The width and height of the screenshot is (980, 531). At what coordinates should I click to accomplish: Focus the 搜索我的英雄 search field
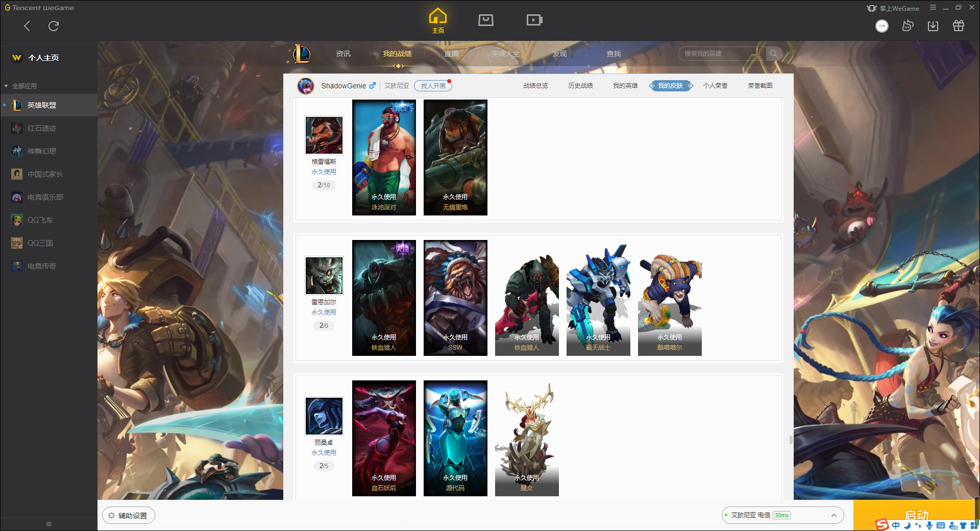[722, 54]
